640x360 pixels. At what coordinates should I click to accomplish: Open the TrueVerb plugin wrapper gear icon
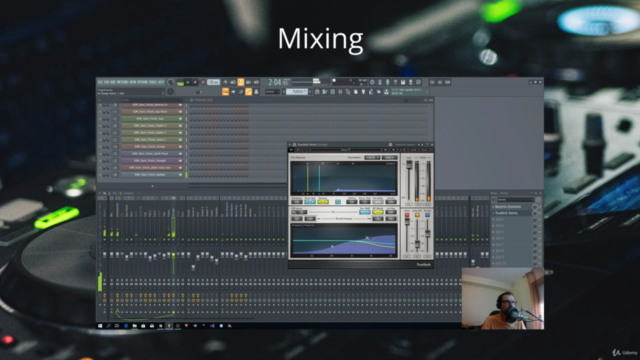click(x=294, y=144)
